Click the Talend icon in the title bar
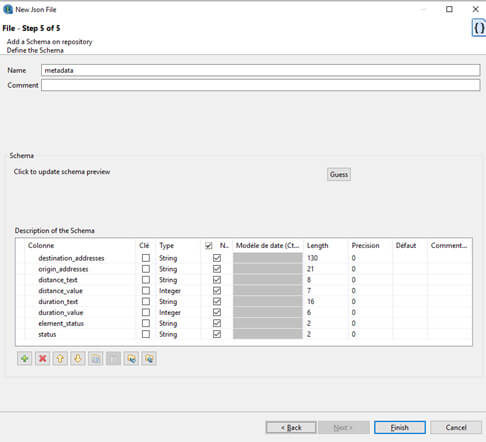Viewport: 486px width, 442px height. [7, 9]
